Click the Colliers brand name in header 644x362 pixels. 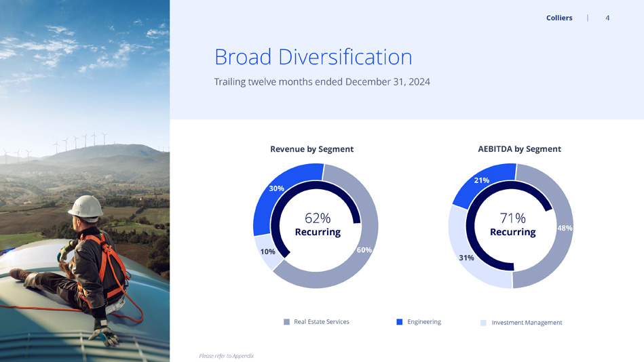(x=559, y=18)
